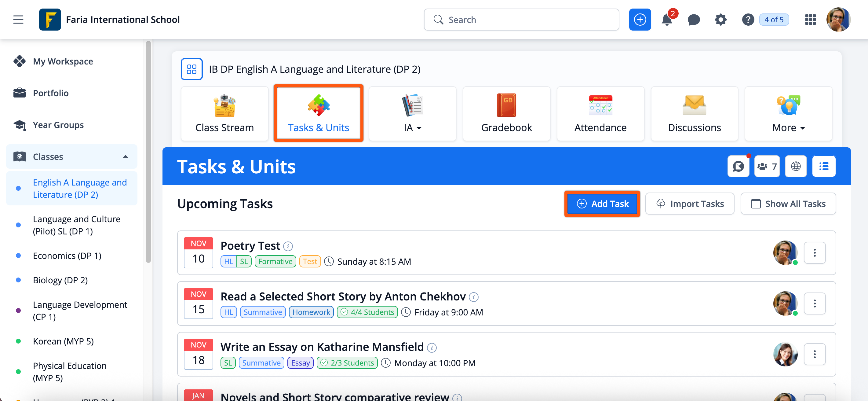The image size is (868, 401).
Task: Open the apps grid launcher icon
Action: pos(810,20)
